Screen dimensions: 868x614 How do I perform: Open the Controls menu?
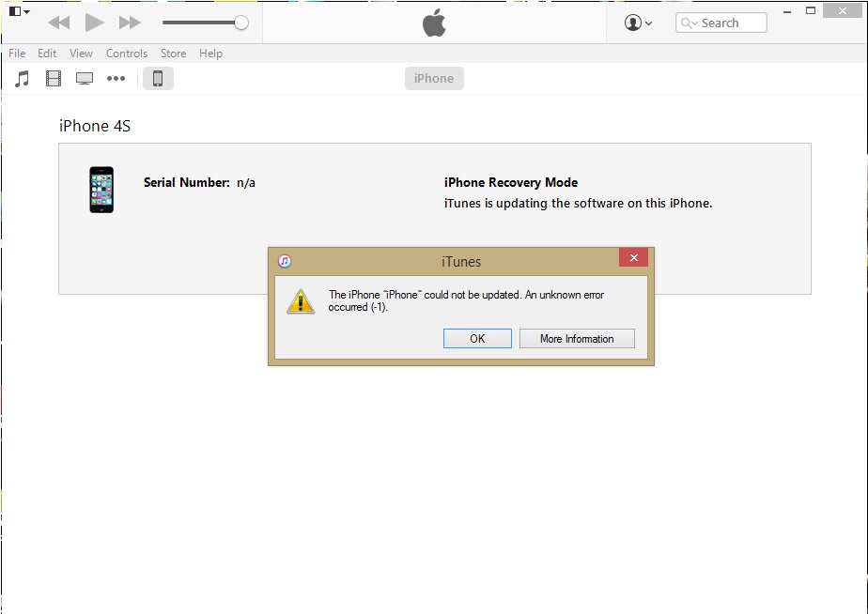point(127,54)
